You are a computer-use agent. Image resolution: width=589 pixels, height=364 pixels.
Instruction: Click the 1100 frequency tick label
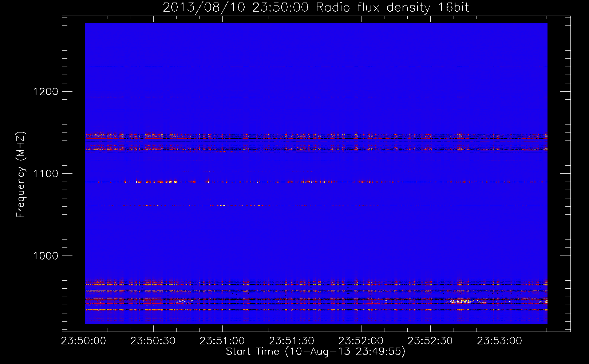pyautogui.click(x=46, y=174)
